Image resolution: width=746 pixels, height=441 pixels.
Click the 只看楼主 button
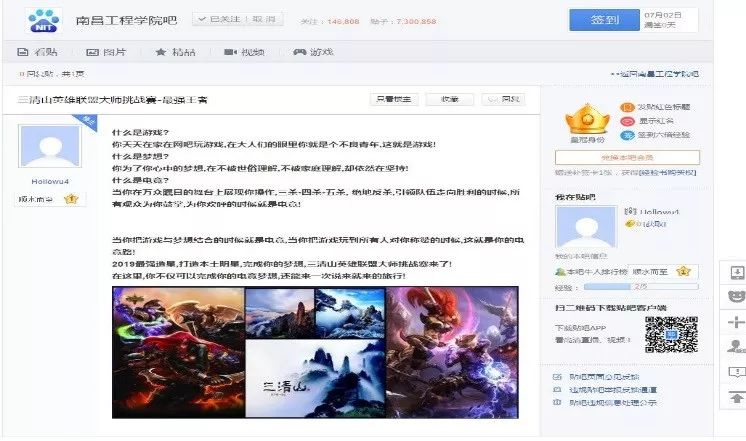pyautogui.click(x=394, y=99)
